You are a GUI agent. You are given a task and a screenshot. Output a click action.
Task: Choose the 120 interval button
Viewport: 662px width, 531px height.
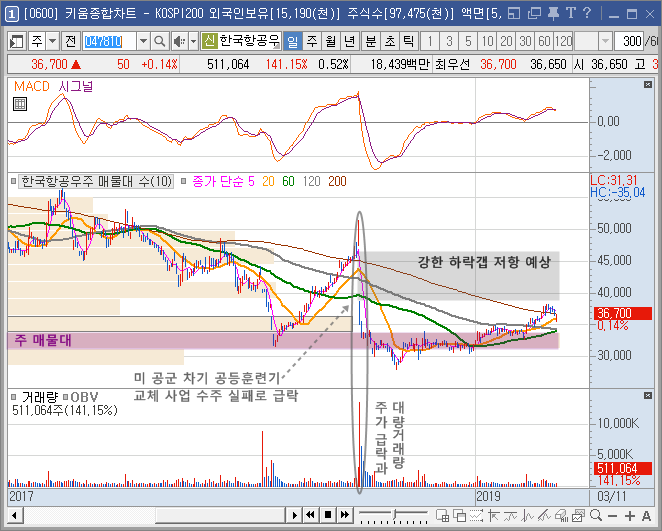pyautogui.click(x=563, y=41)
